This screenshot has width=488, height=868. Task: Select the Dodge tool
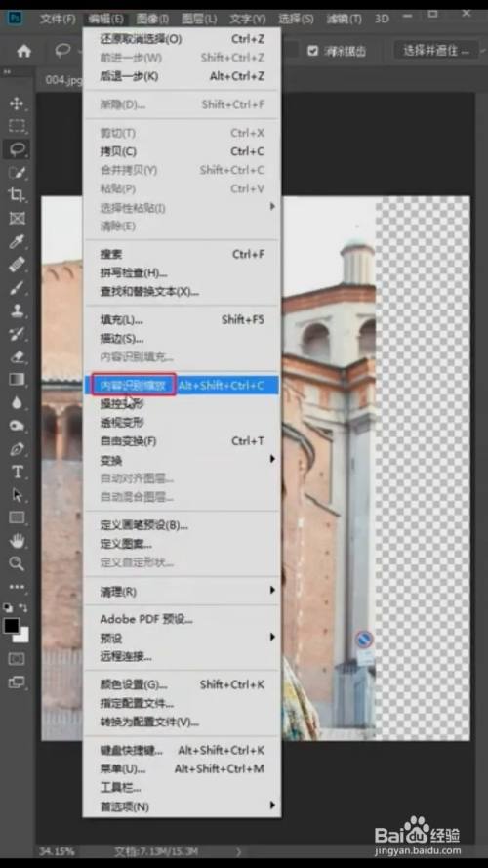[18, 426]
